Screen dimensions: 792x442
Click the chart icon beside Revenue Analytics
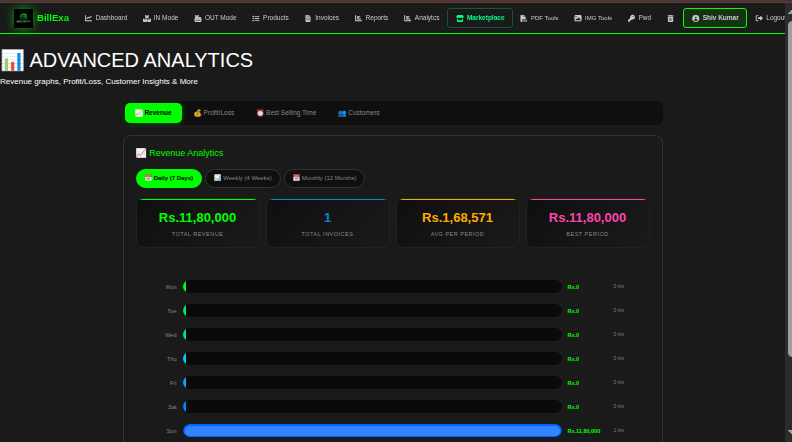(x=141, y=153)
